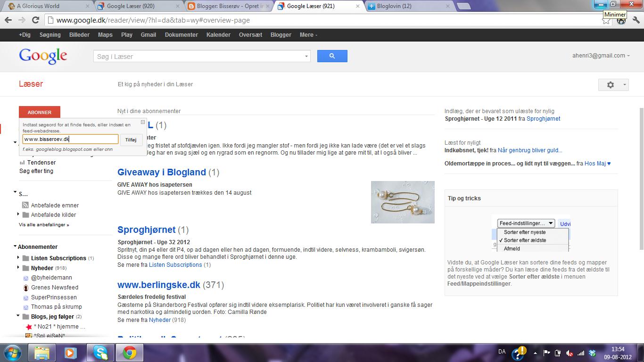
Task: Open Gmail in the Google bar
Action: (x=148, y=35)
